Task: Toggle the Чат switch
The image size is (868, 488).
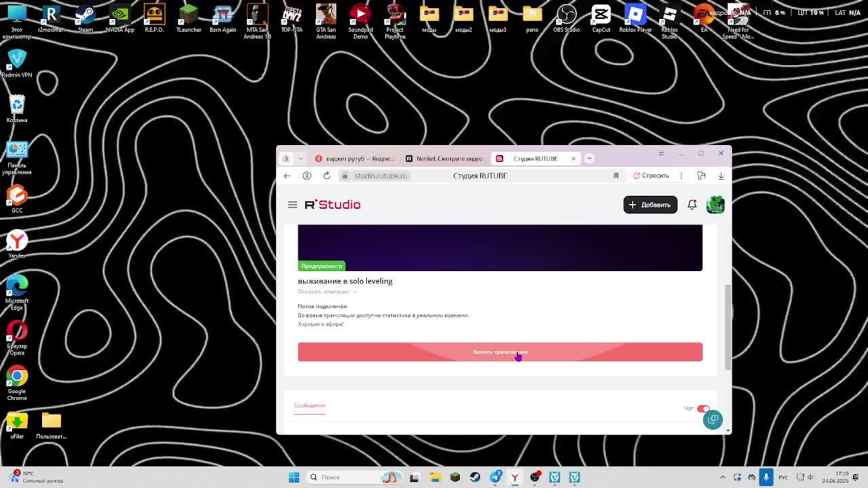Action: [703, 409]
